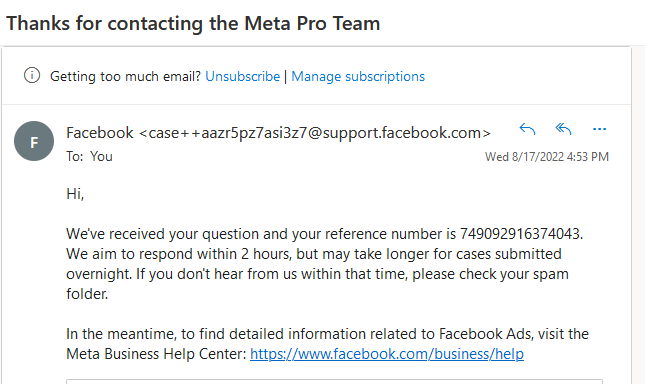Click the 'check your spam folder' sentence
This screenshot has height=384, width=645.
pyautogui.click(x=317, y=284)
